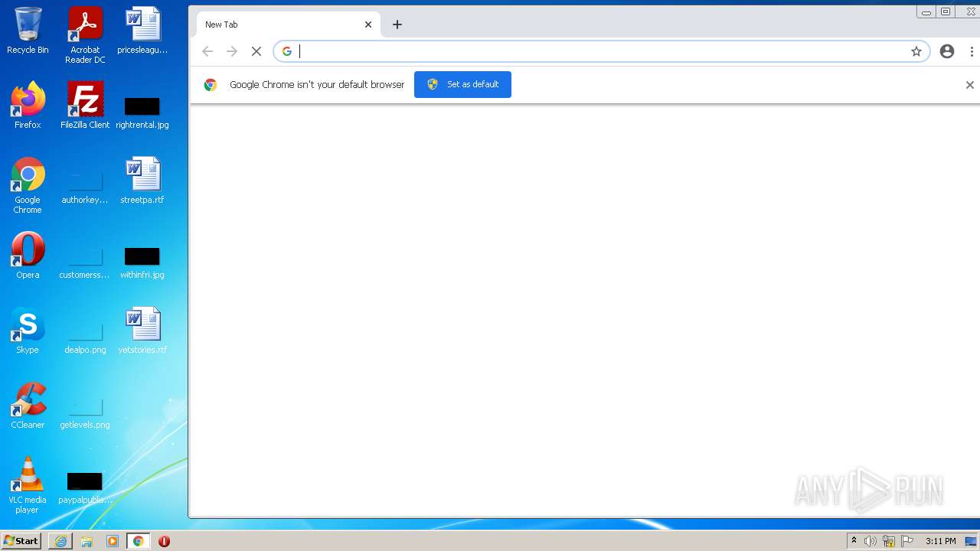
Task: Open a new tab with plus button
Action: [x=397, y=24]
